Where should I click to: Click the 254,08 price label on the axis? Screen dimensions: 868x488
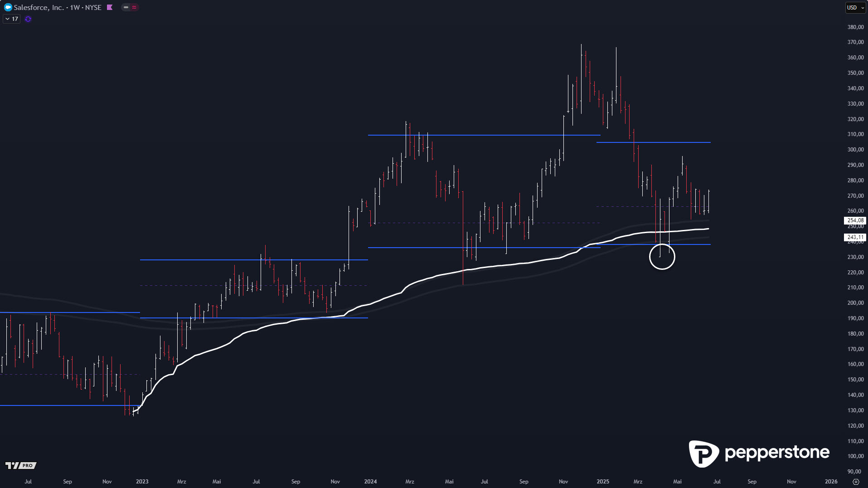pos(855,220)
